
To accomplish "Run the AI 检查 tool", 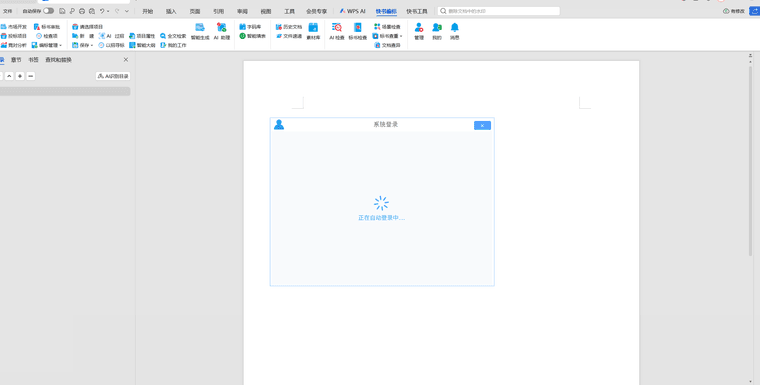I will coord(336,32).
